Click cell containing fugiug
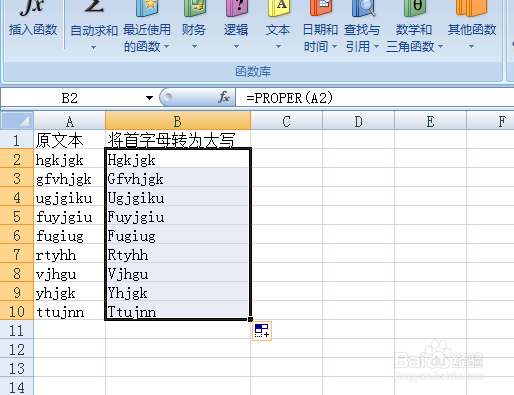 tap(69, 235)
